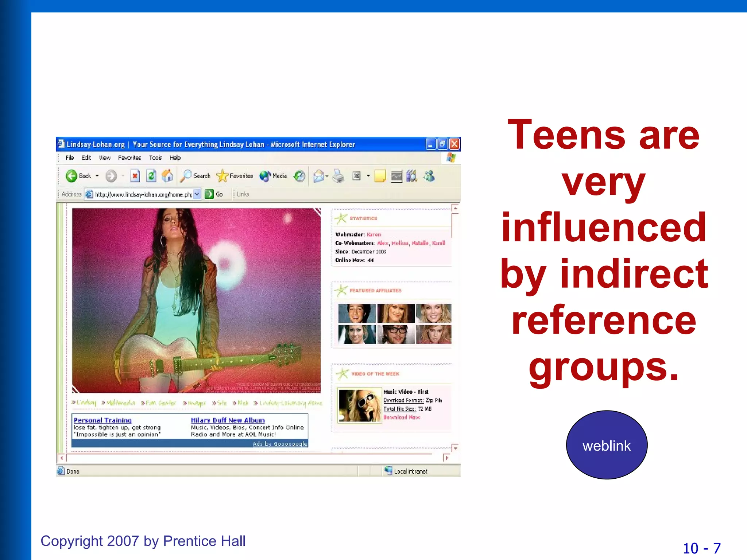Screen dimensions: 747x560
Task: Refresh the page using the Refresh icon
Action: click(151, 176)
